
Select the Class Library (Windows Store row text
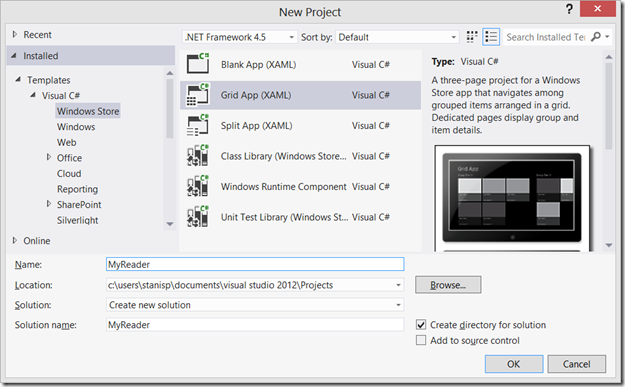(x=284, y=156)
